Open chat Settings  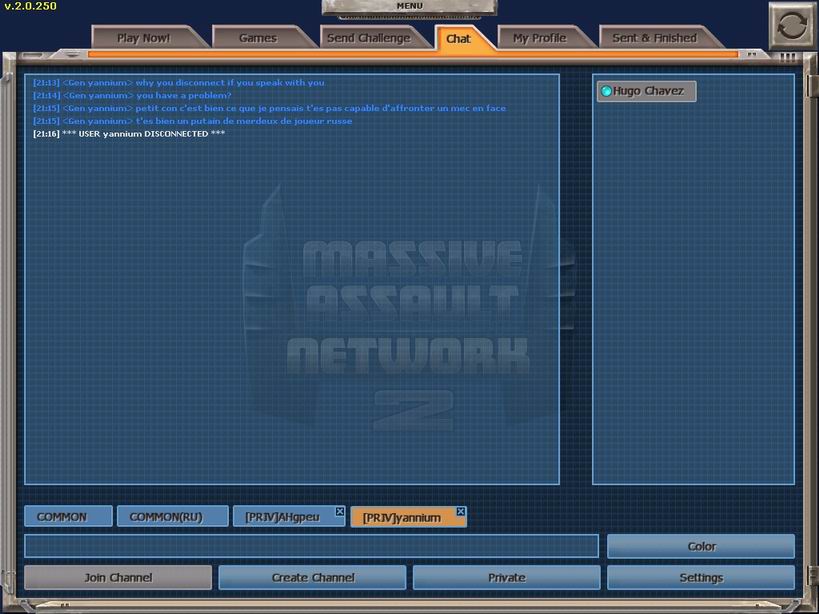coord(701,577)
